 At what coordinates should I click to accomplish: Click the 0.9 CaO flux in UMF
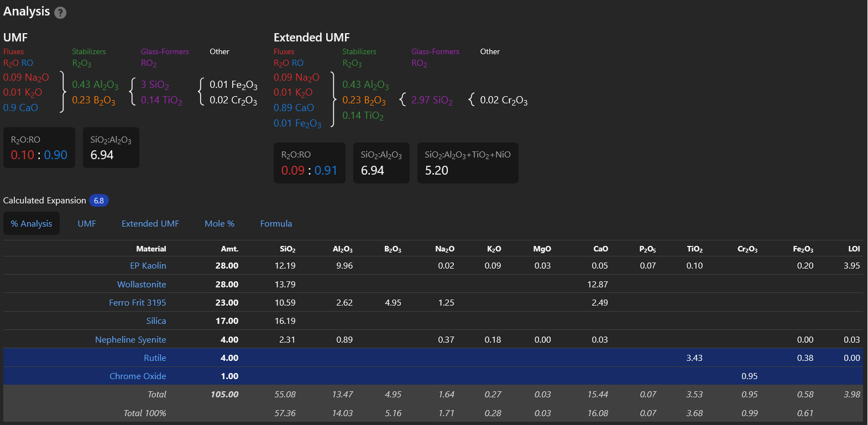click(20, 108)
